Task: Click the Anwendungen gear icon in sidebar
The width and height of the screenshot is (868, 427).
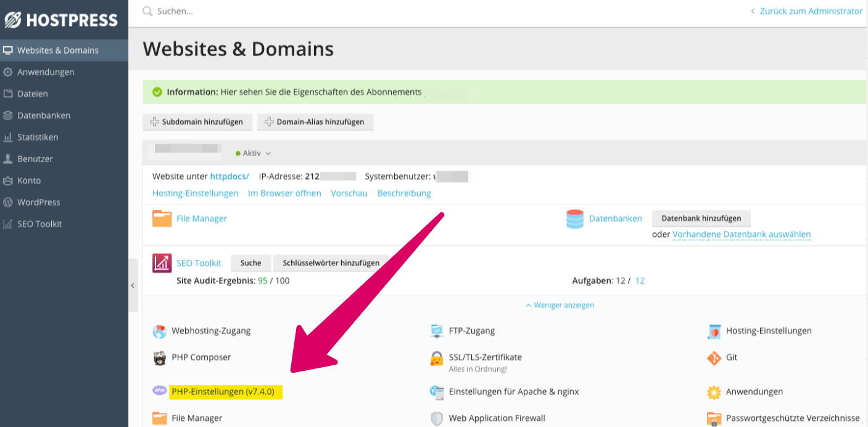Action: [x=8, y=72]
